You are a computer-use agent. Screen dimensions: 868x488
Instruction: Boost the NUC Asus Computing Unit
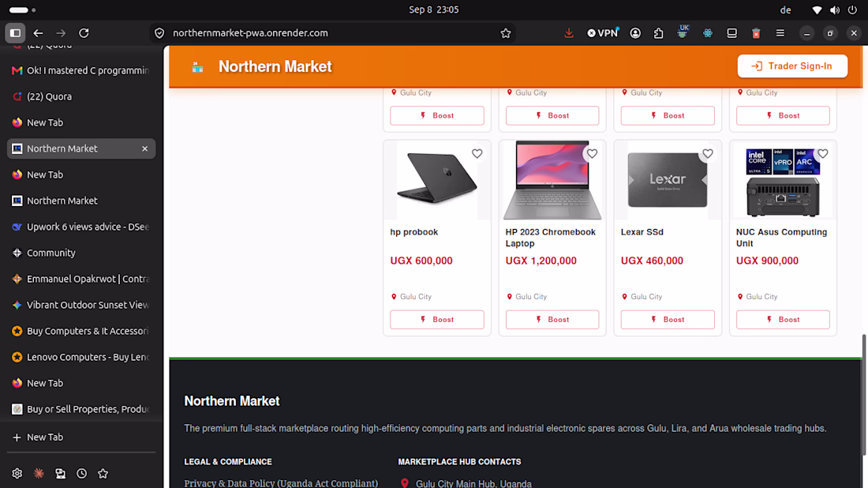[x=783, y=320]
